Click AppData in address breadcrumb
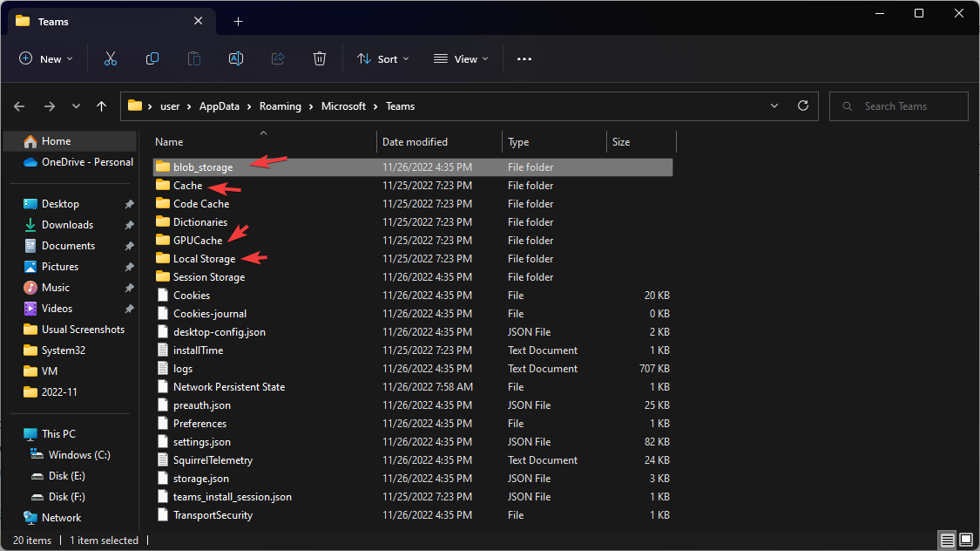Viewport: 980px width, 551px height. click(x=220, y=106)
